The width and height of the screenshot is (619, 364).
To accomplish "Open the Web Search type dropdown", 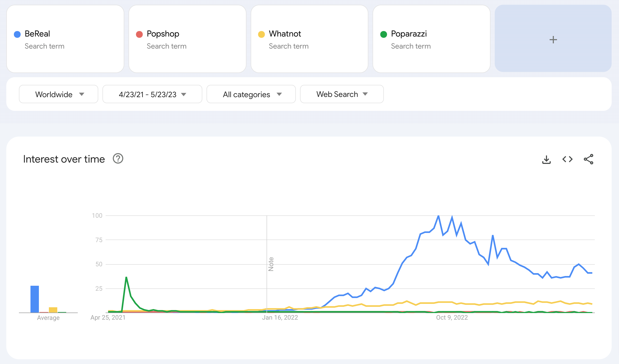I will click(x=342, y=94).
